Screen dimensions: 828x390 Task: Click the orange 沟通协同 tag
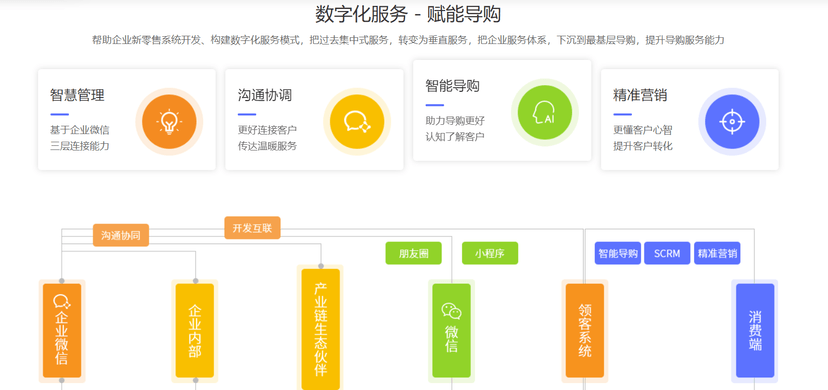click(x=121, y=235)
